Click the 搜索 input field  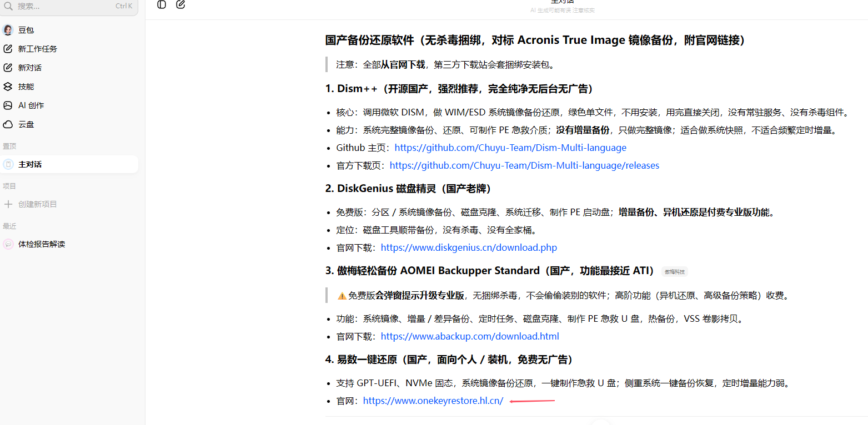click(69, 6)
